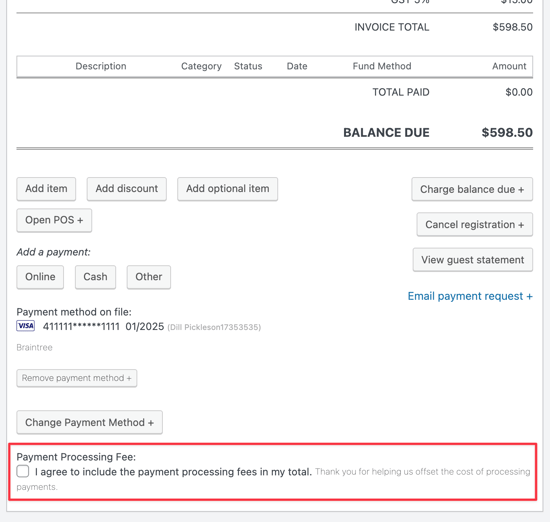Click the masked card number 411111******1111
Viewport: 550px width, 522px height.
pyautogui.click(x=81, y=327)
